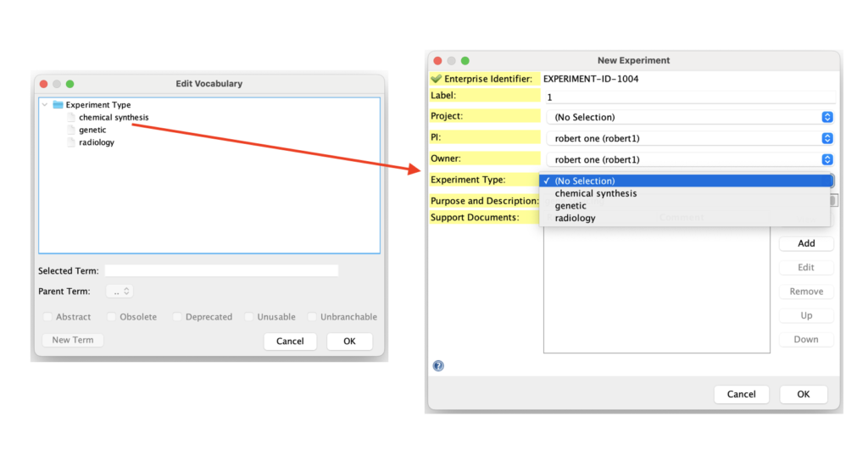Open the PI dropdown
Viewport: 868px width, 450px height.
[827, 138]
